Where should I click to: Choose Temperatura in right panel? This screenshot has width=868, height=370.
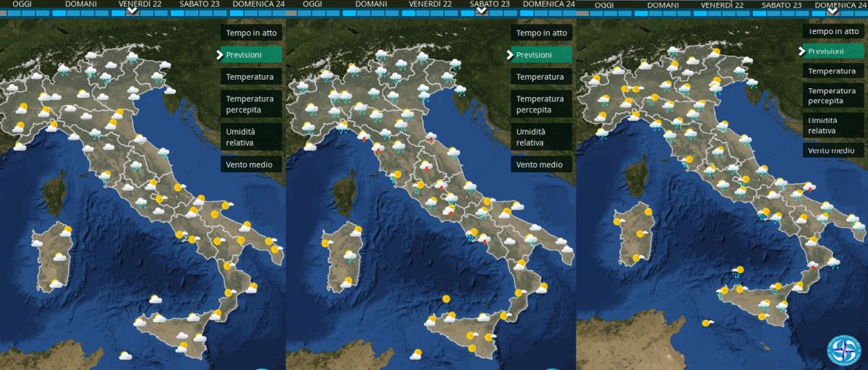833,71
